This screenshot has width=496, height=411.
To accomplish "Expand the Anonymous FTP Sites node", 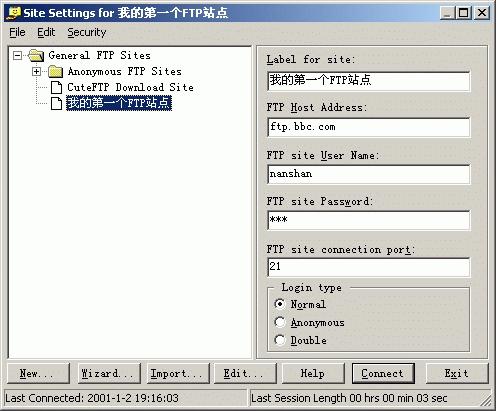I will coord(37,71).
